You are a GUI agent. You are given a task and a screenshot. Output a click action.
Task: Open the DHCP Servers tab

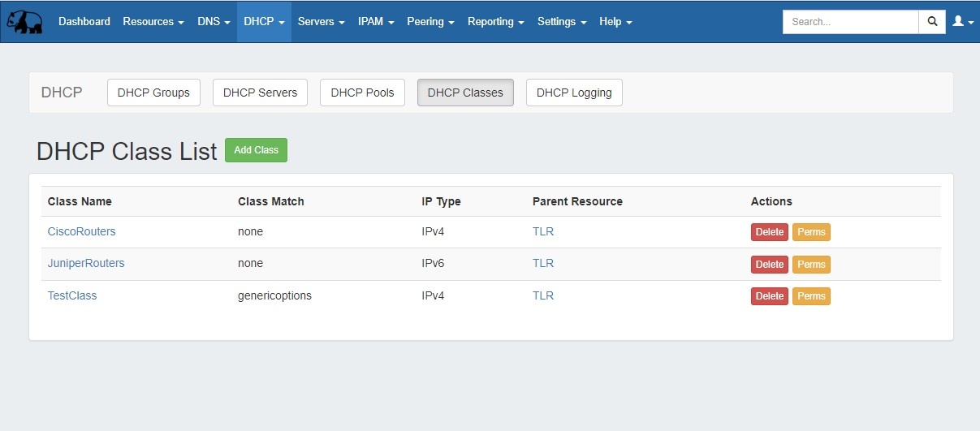pos(260,93)
